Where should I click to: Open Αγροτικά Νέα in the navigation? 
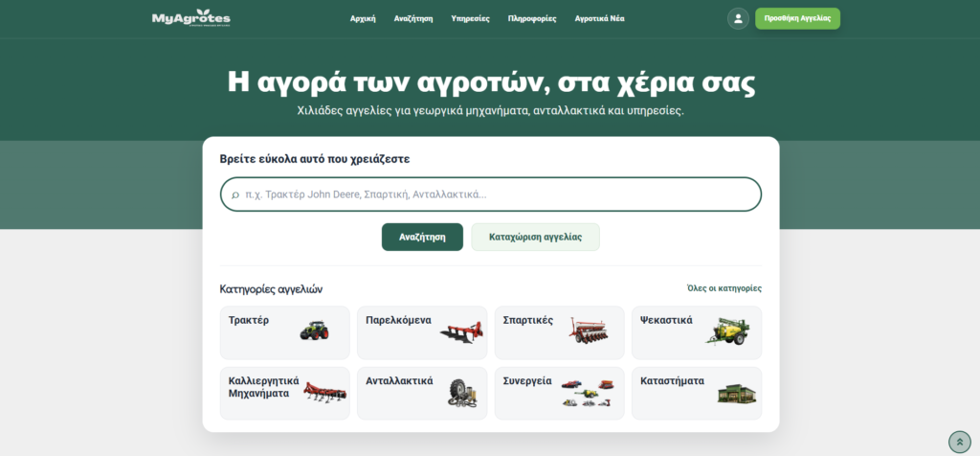(x=600, y=19)
